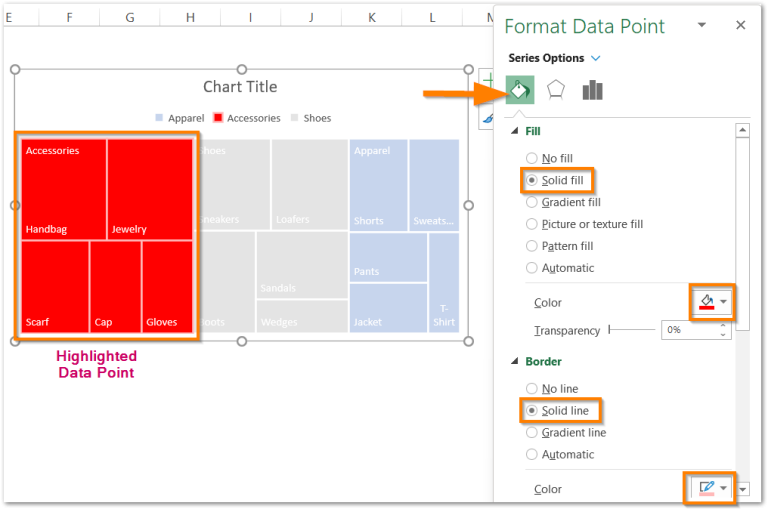Click the Chart Title text
Viewport: 768px width, 509px height.
[x=240, y=87]
